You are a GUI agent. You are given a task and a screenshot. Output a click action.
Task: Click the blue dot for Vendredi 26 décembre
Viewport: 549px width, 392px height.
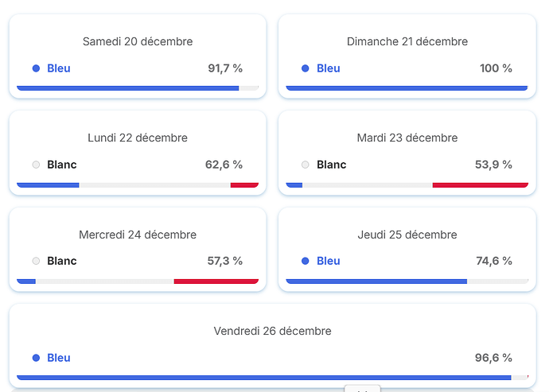coord(36,358)
